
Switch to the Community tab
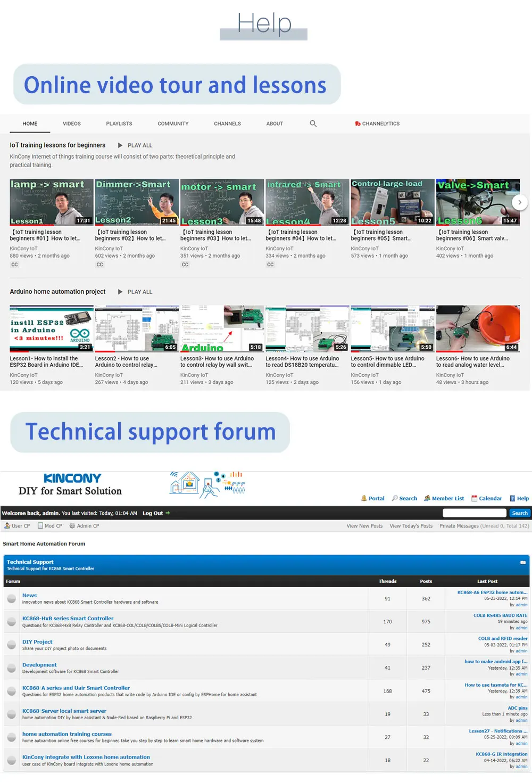click(x=173, y=124)
